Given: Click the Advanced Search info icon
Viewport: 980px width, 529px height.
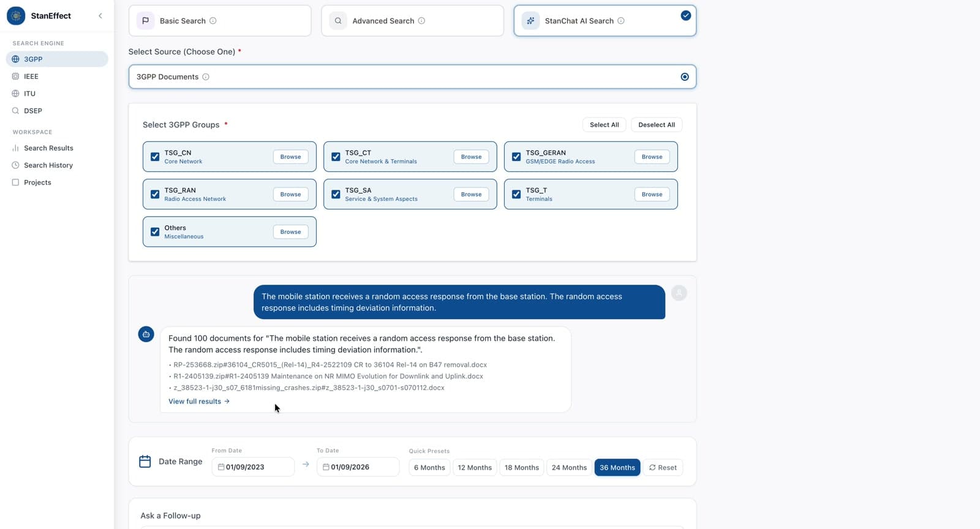Looking at the screenshot, I should pyautogui.click(x=421, y=21).
